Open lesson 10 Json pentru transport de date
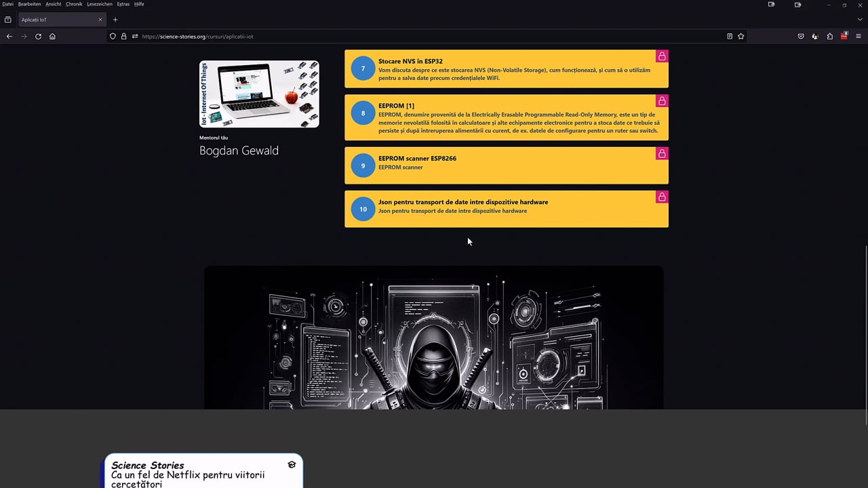Screen dimensions: 868x488 [506, 209]
